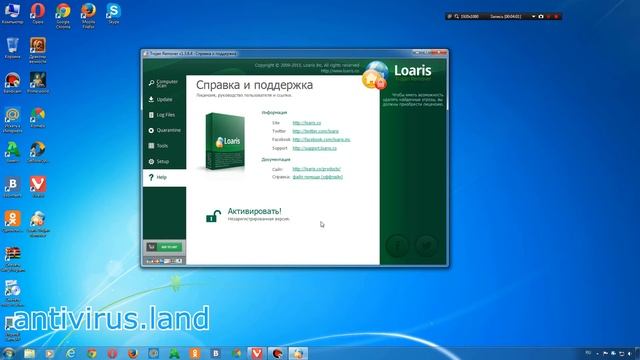Screen dimensions: 640x360
Task: Click the payment methods strip in sidebar
Action: [164, 260]
